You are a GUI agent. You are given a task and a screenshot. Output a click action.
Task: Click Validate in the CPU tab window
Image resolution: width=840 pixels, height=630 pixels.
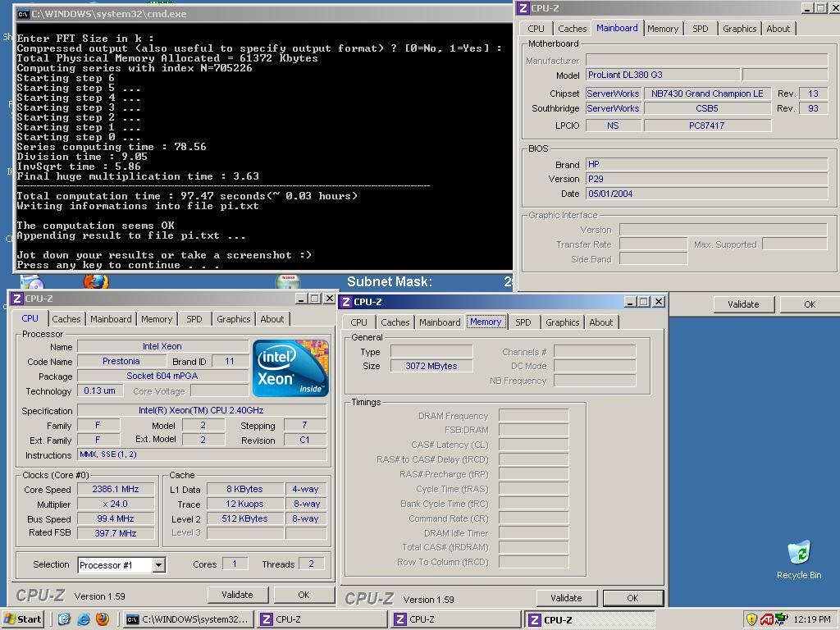coord(237,595)
